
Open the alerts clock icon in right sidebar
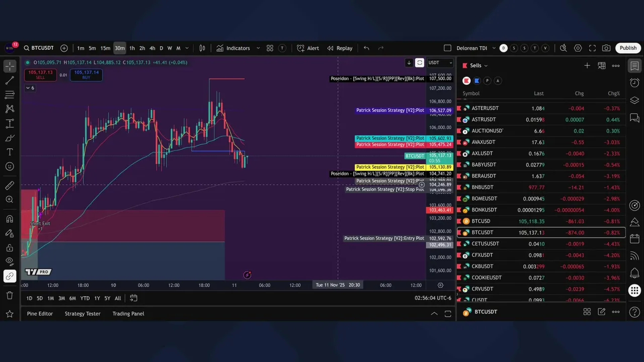[x=634, y=83]
